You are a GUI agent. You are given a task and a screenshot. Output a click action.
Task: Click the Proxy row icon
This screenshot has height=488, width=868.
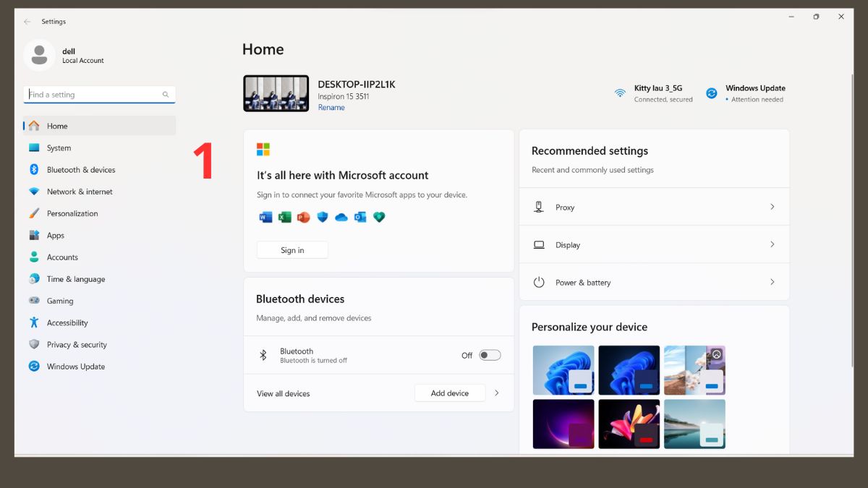click(539, 207)
